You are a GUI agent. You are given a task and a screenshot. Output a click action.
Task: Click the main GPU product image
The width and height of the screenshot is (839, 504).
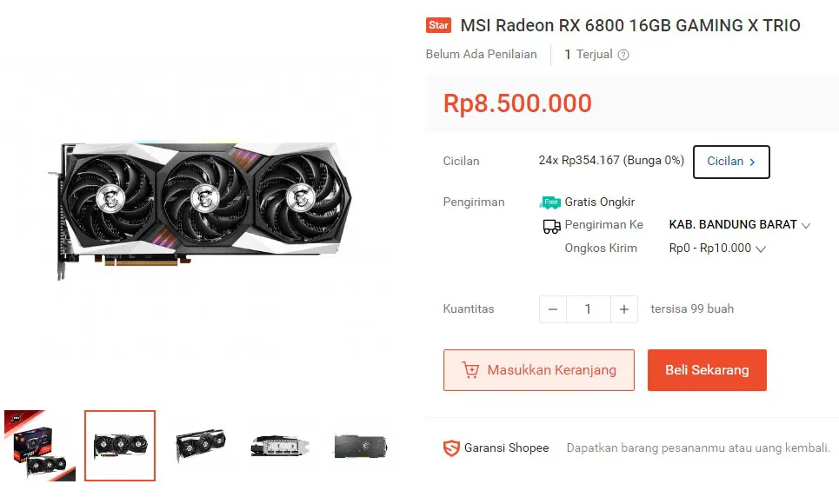(x=199, y=209)
